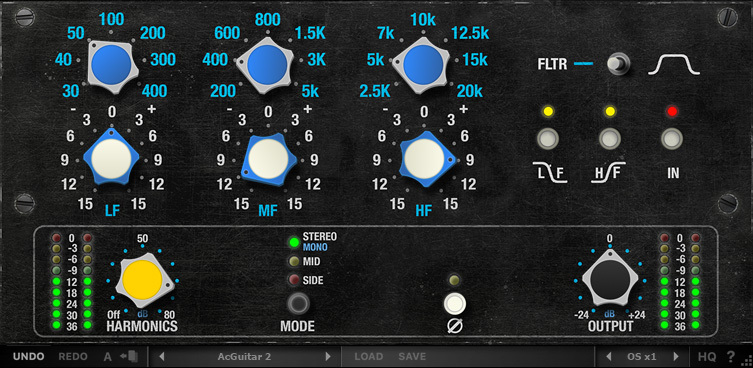Click the HF frequency selector knob

click(423, 64)
